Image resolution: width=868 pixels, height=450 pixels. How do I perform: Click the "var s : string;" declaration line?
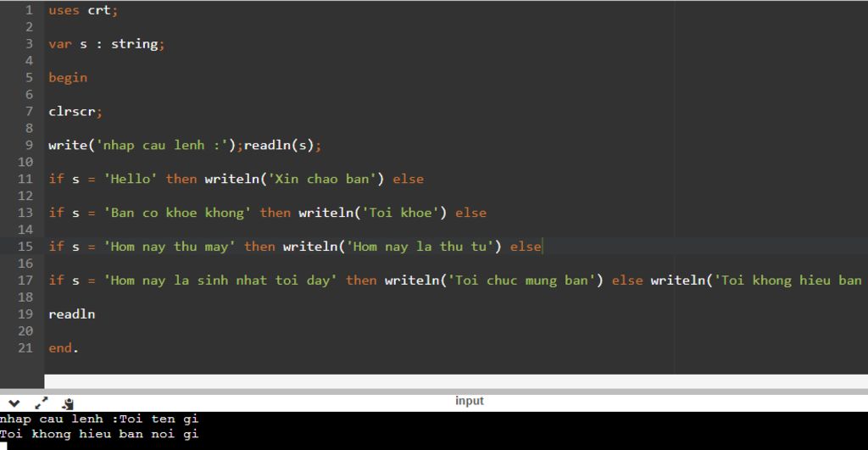[x=106, y=44]
